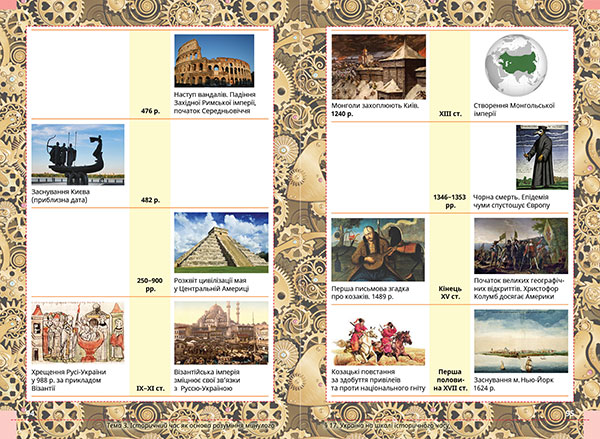Click the Cossack horsemen illustration
The width and height of the screenshot is (600, 439).
(x=378, y=341)
